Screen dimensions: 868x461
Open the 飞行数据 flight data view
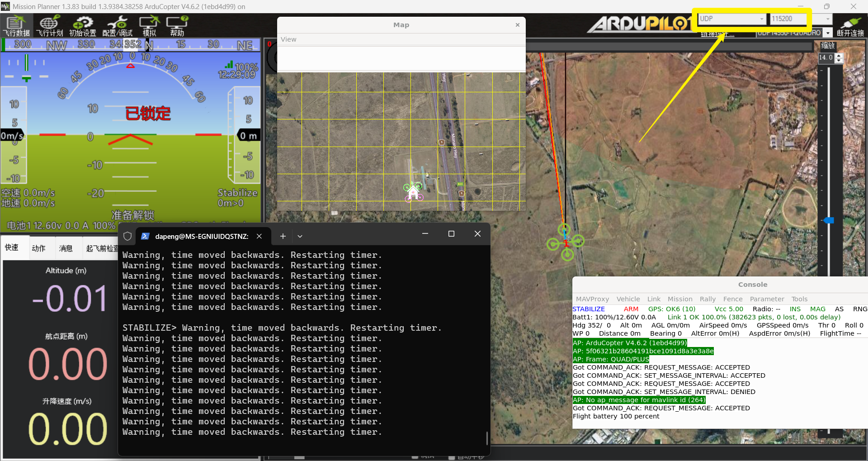pyautogui.click(x=16, y=26)
